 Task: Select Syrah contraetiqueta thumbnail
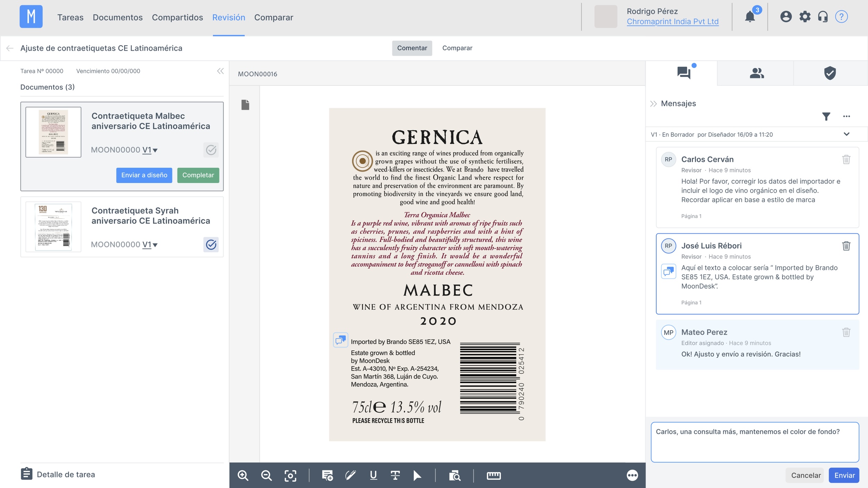tap(53, 227)
